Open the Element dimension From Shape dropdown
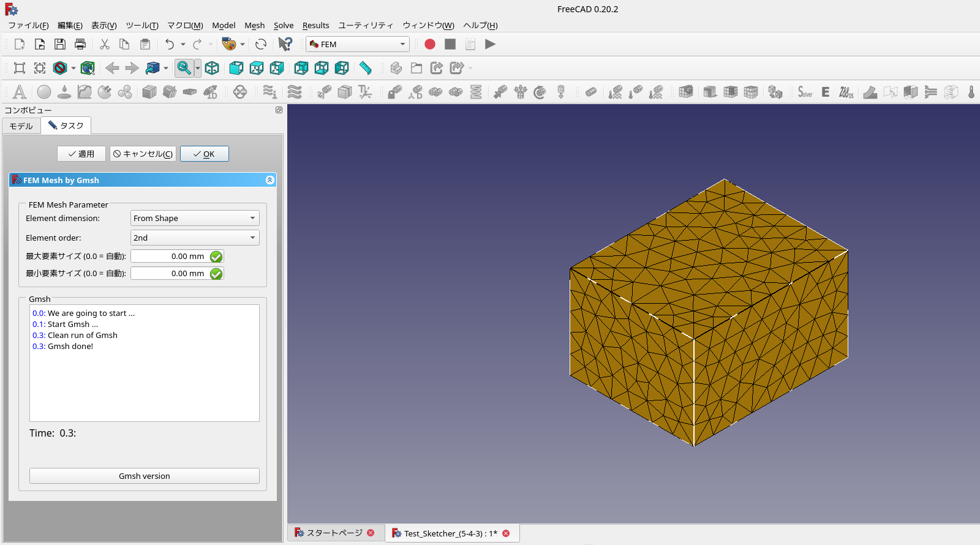 point(195,218)
